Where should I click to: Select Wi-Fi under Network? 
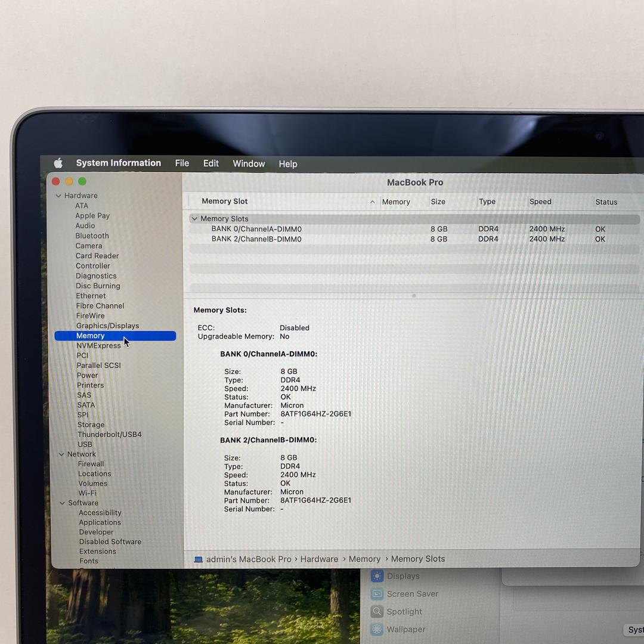click(88, 493)
